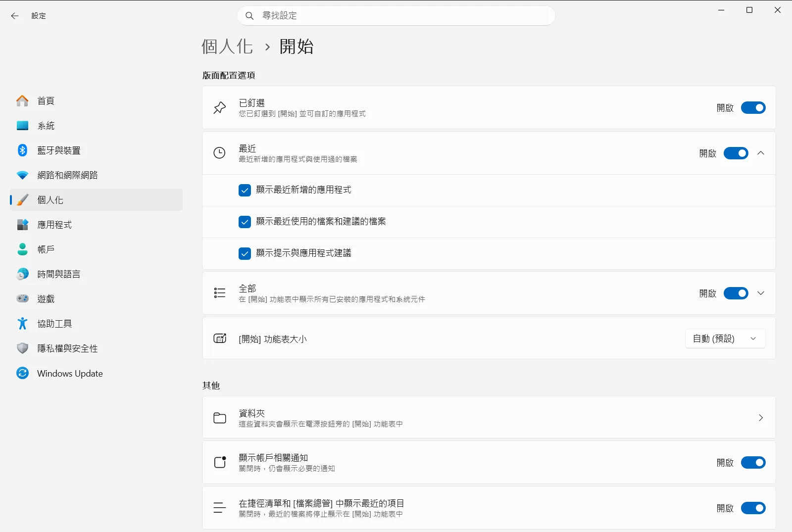
Task: Focus the 尋找設定 search field
Action: [396, 16]
